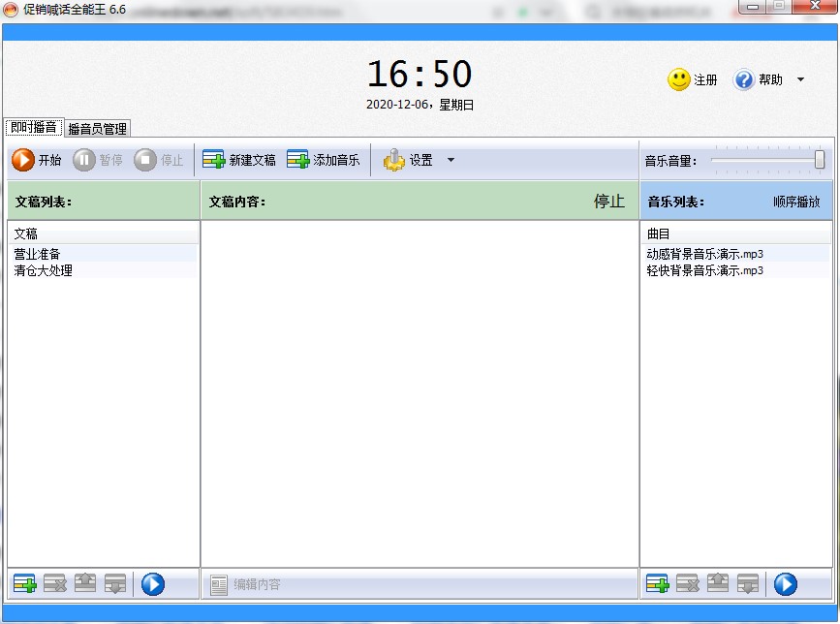Play selected track with blue play icon
The height and width of the screenshot is (624, 840).
pyautogui.click(x=786, y=584)
